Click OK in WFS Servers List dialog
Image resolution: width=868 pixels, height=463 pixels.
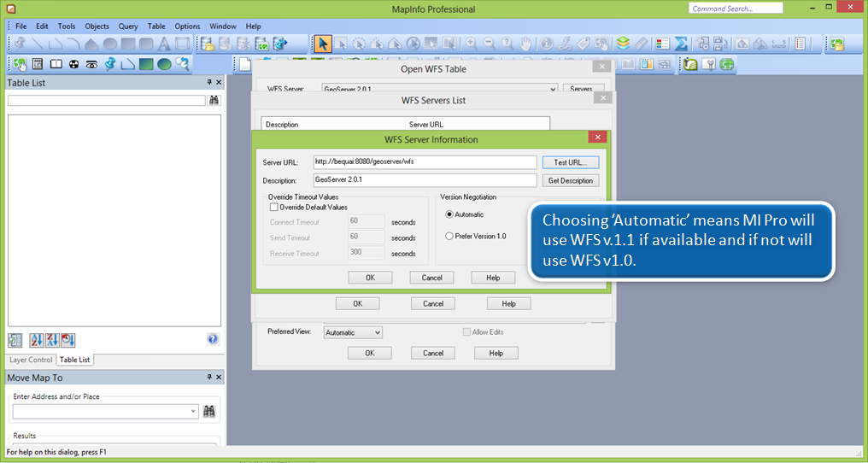coord(358,303)
